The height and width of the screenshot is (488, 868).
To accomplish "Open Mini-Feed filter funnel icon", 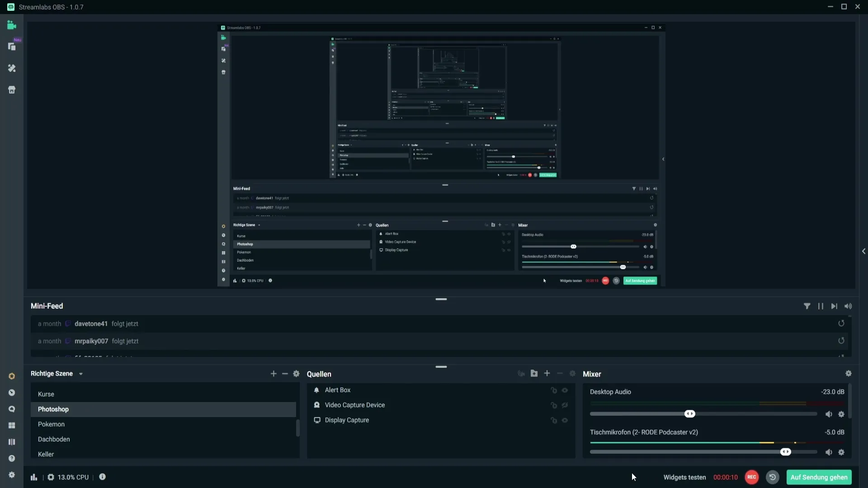I will click(807, 306).
